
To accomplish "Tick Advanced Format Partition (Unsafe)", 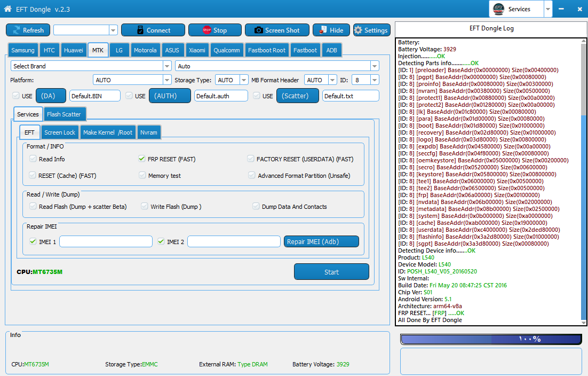I will pos(252,175).
